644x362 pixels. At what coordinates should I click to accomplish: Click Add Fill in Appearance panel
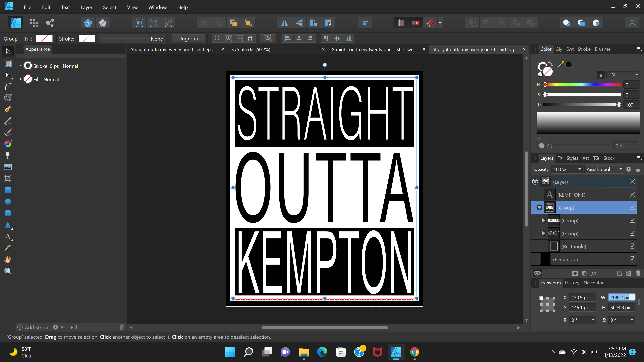coord(65,327)
